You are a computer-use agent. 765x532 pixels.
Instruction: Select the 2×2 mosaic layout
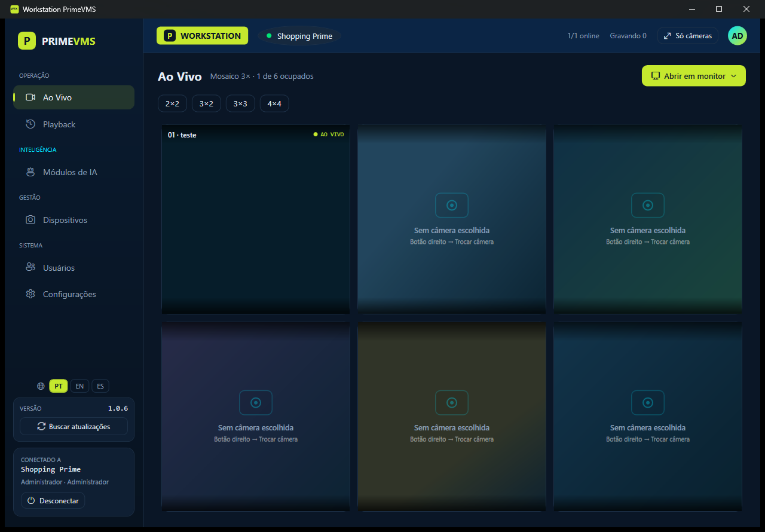(172, 103)
